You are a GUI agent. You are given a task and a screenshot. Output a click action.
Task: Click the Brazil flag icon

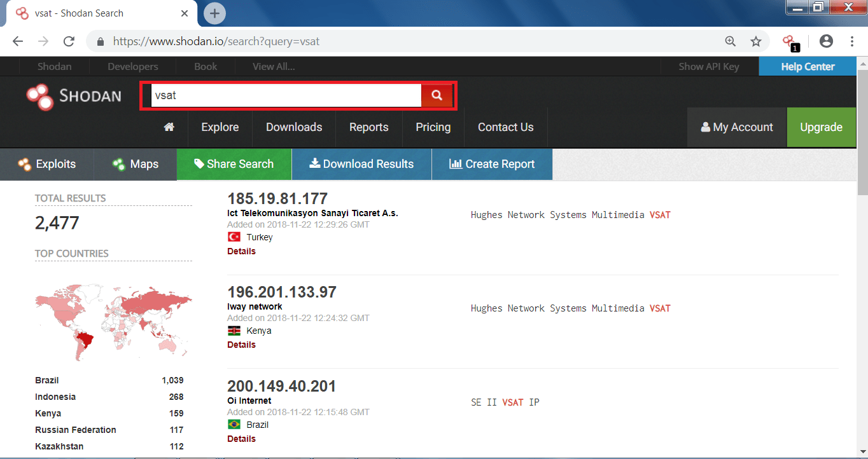pos(234,424)
